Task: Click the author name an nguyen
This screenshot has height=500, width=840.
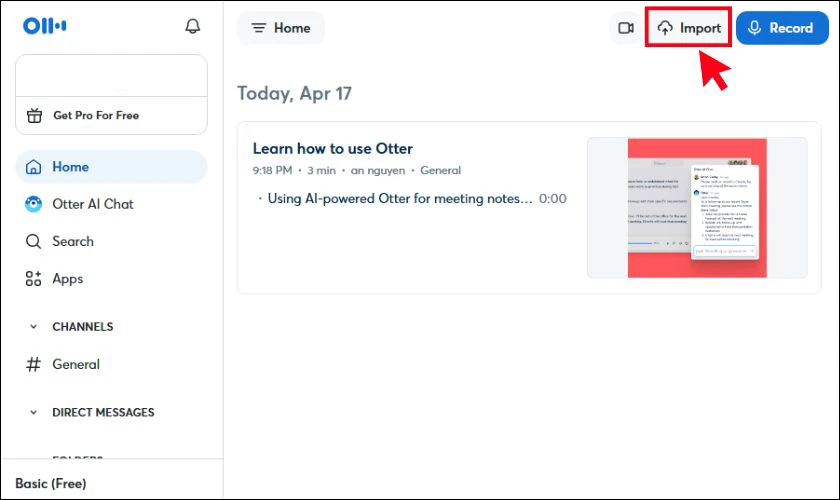Action: pos(378,170)
